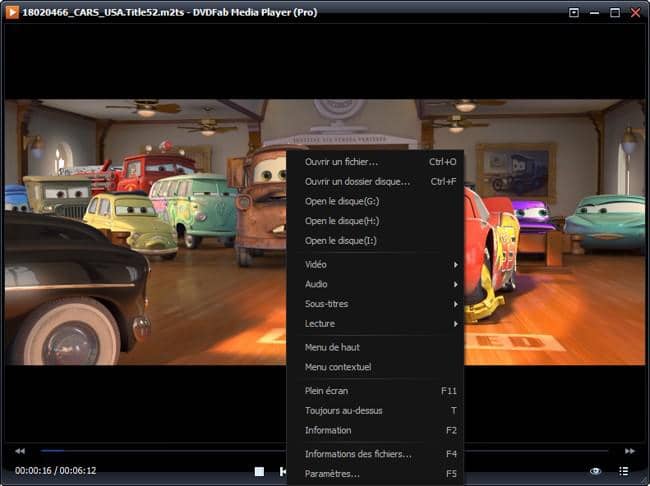Close the DVDFab Media Player window
This screenshot has height=486, width=650.
point(635,12)
